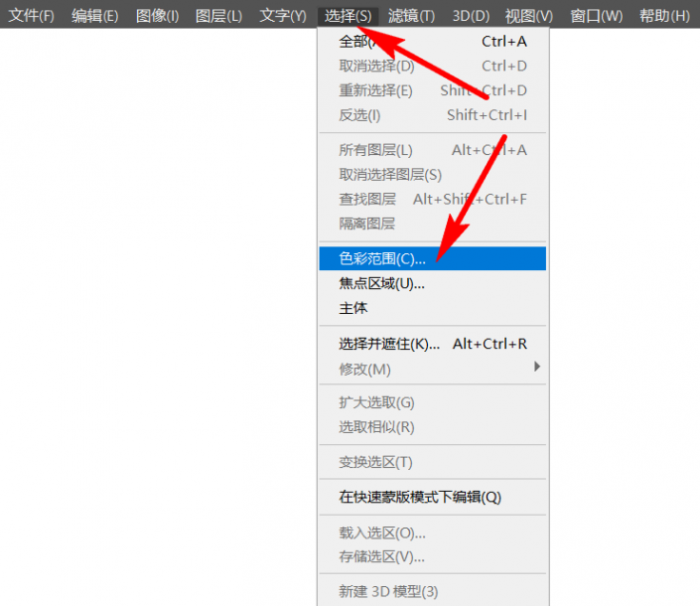Select 色彩范围(C)... menu entry
Image resolution: width=700 pixels, height=606 pixels.
[382, 259]
